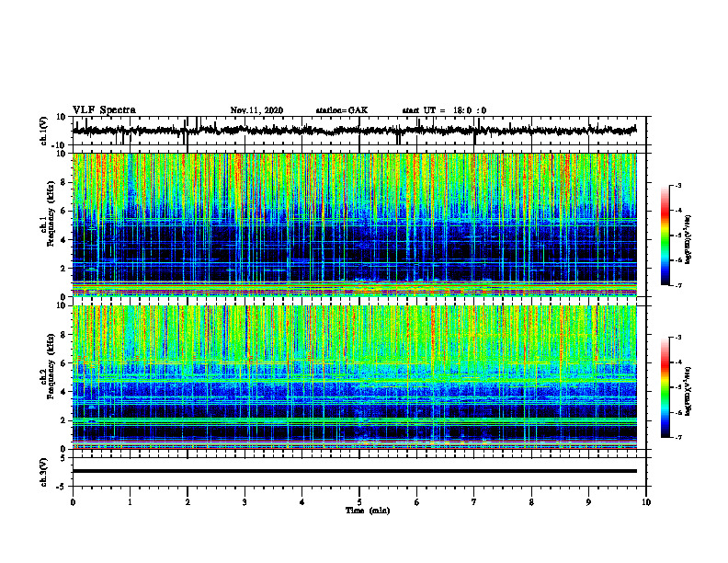
Task: Select the date label "Nov.11, 2020"
Action: [x=256, y=110]
